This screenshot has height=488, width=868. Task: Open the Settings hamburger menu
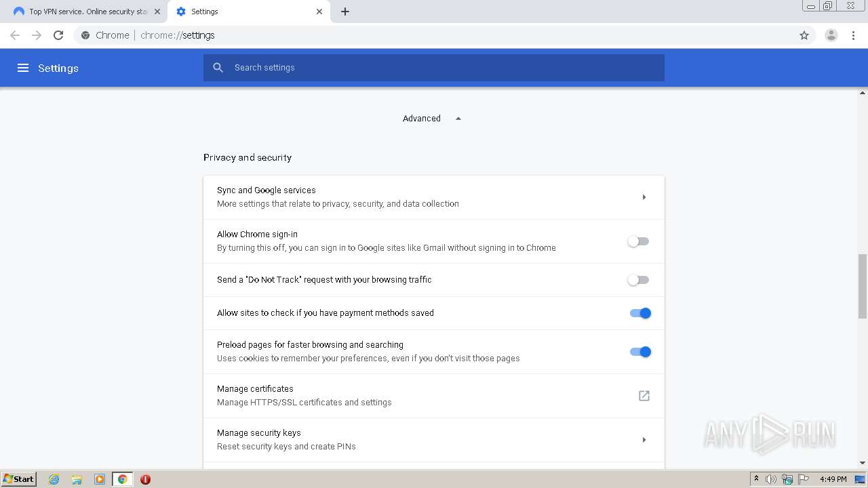click(x=23, y=68)
